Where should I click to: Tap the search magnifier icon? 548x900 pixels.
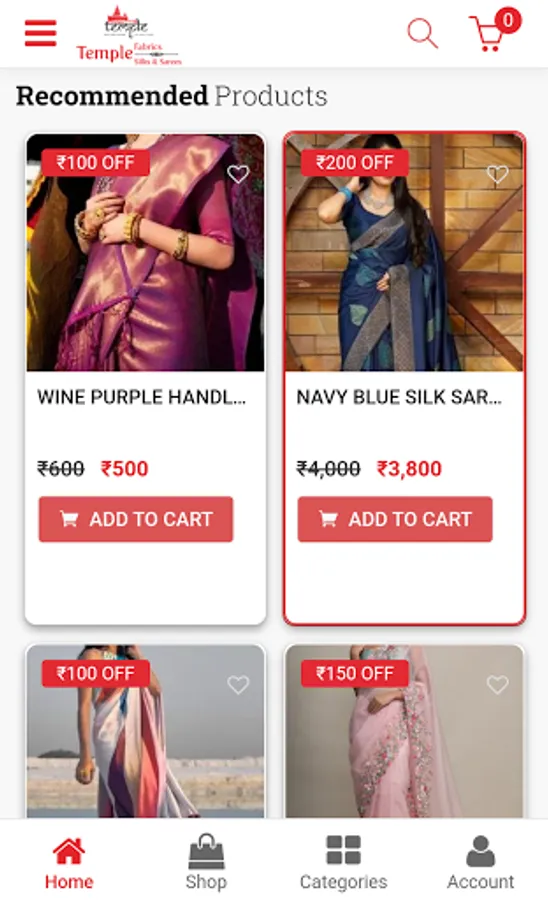(423, 33)
